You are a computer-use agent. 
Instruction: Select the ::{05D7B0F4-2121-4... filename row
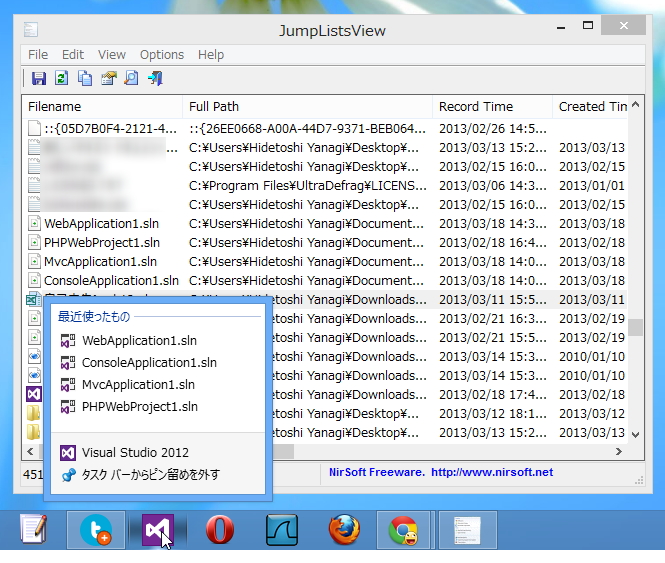pos(110,129)
